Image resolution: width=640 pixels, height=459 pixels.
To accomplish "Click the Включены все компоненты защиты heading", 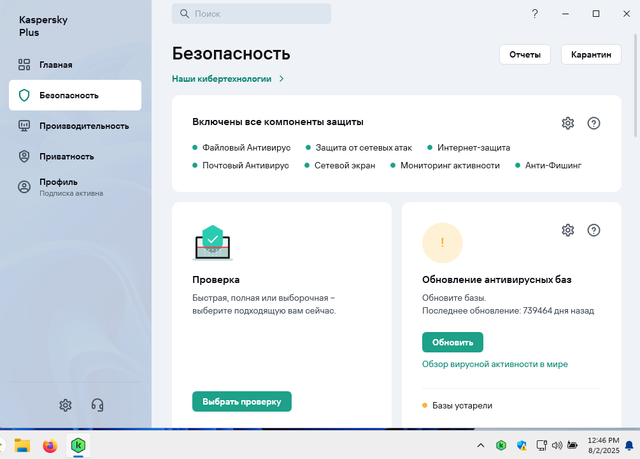I will [278, 122].
